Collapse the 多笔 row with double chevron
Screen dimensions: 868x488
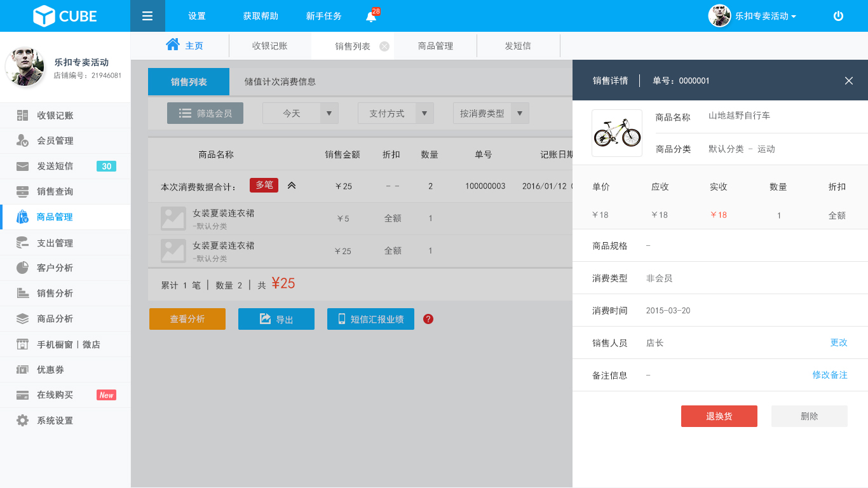292,186
